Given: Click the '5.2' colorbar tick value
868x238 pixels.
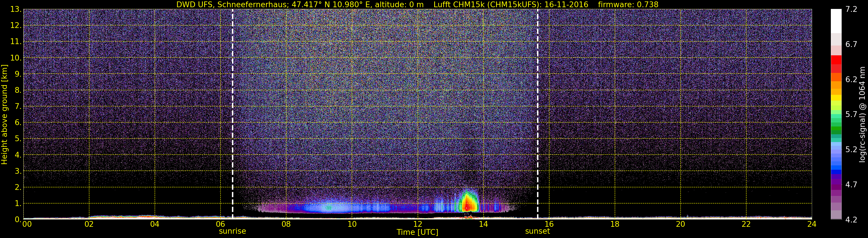Looking at the screenshot, I should (851, 150).
